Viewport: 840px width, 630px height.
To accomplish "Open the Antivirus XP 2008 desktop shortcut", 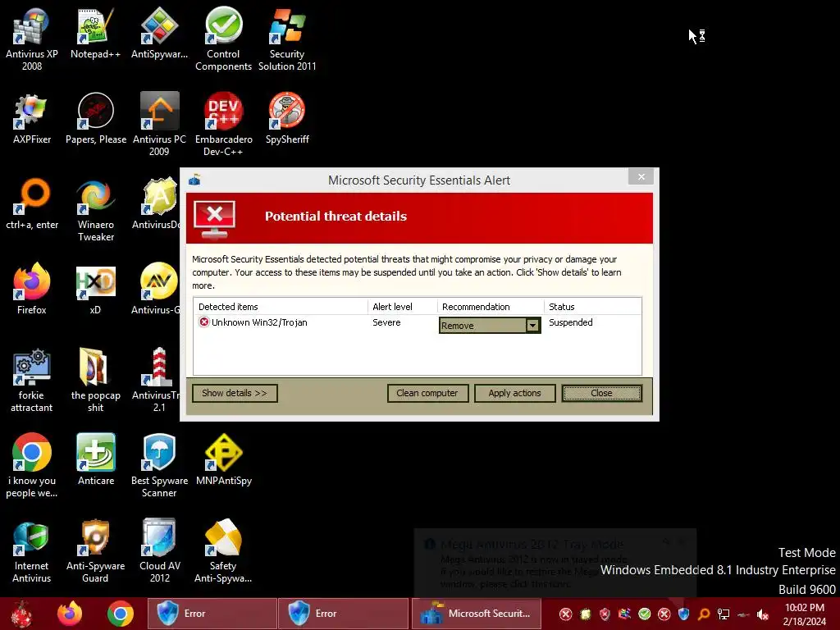I will pos(32,39).
